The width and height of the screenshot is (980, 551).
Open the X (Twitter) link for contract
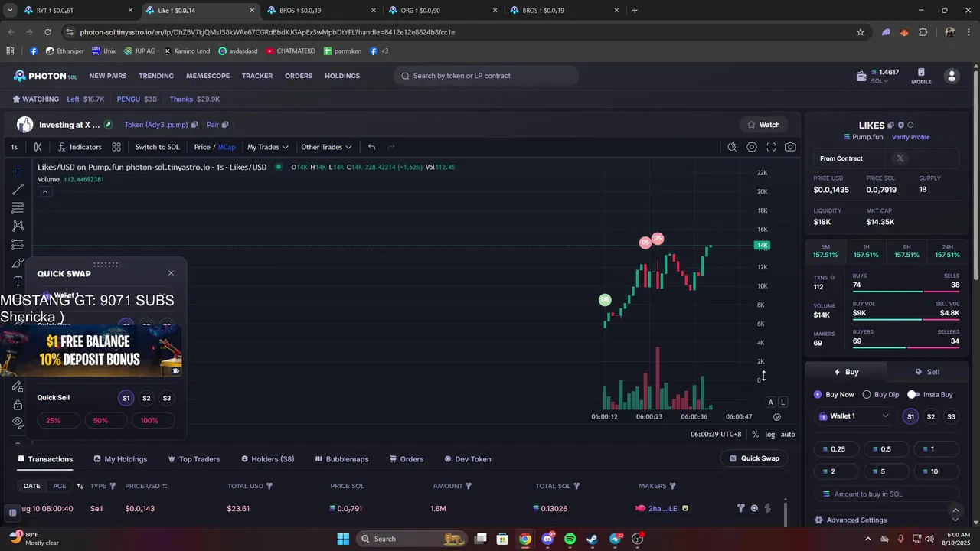click(x=900, y=158)
